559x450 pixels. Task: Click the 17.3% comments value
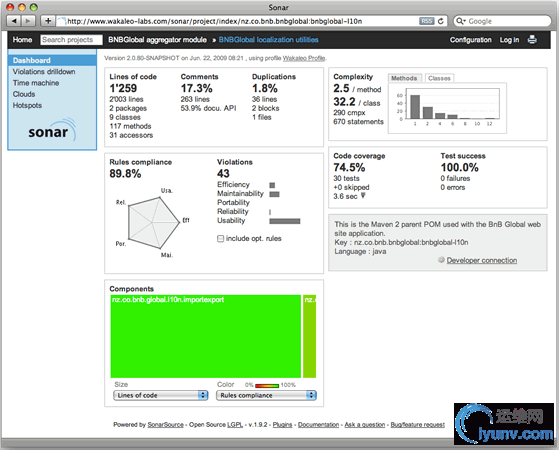pyautogui.click(x=196, y=88)
